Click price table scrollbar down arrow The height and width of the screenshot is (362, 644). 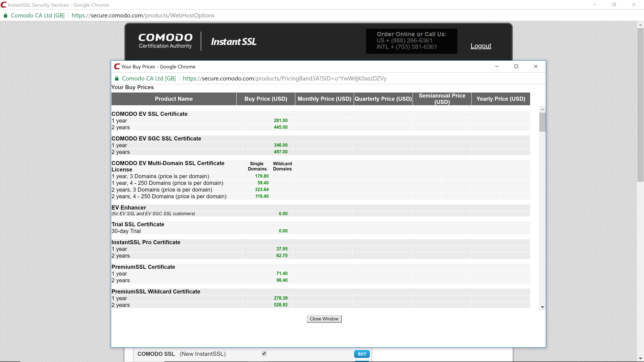pos(542,307)
